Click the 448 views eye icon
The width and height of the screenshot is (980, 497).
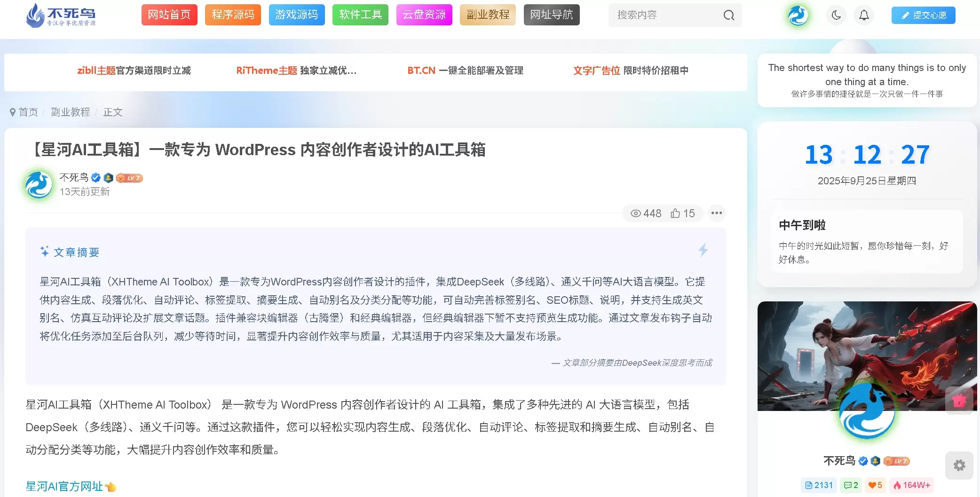coord(636,213)
